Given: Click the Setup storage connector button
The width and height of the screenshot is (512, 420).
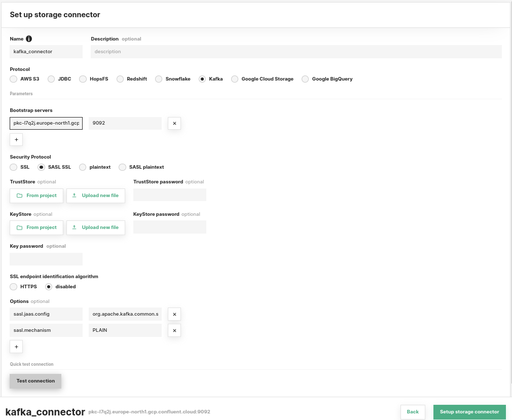Looking at the screenshot, I should (x=469, y=412).
